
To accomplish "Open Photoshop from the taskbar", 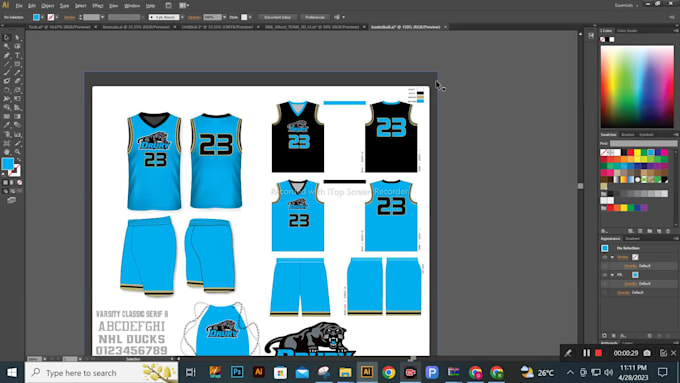I will point(237,372).
